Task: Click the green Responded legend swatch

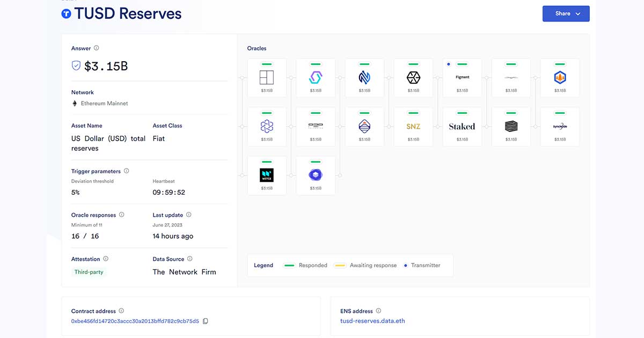Action: [290, 266]
